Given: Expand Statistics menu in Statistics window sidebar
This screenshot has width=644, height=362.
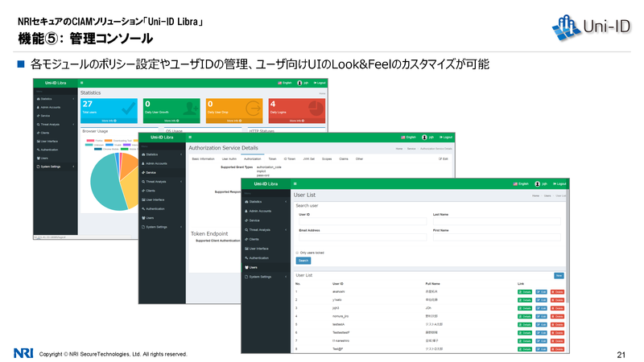Looking at the screenshot, I should coord(55,99).
